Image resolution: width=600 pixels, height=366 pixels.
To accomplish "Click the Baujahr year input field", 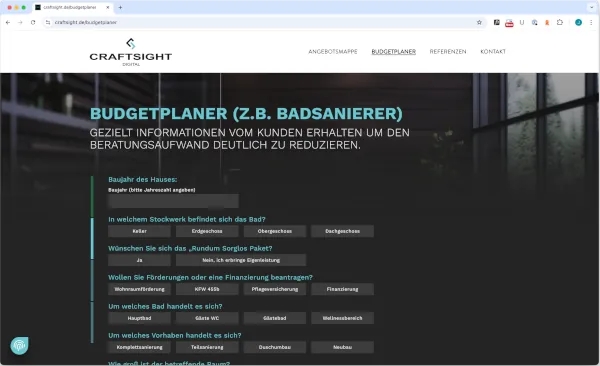I will pos(173,201).
